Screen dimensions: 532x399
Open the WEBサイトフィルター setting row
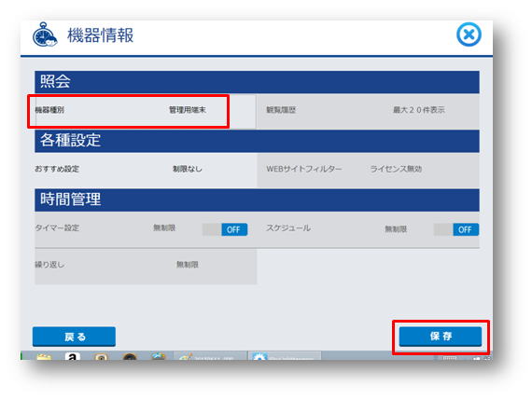pos(368,170)
